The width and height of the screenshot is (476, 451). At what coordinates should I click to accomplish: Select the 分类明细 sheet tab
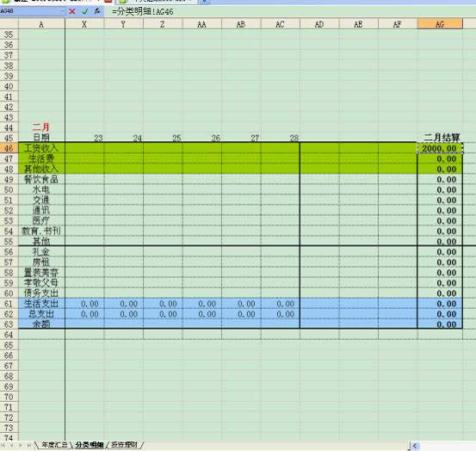pos(90,445)
